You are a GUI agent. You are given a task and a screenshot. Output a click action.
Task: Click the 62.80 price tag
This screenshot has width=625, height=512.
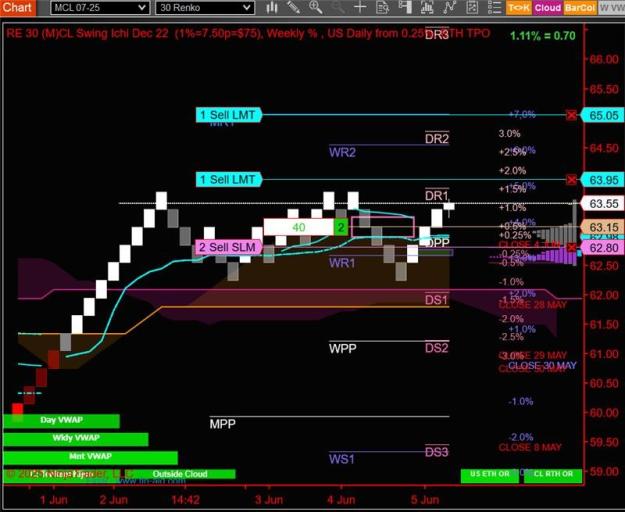[x=603, y=248]
